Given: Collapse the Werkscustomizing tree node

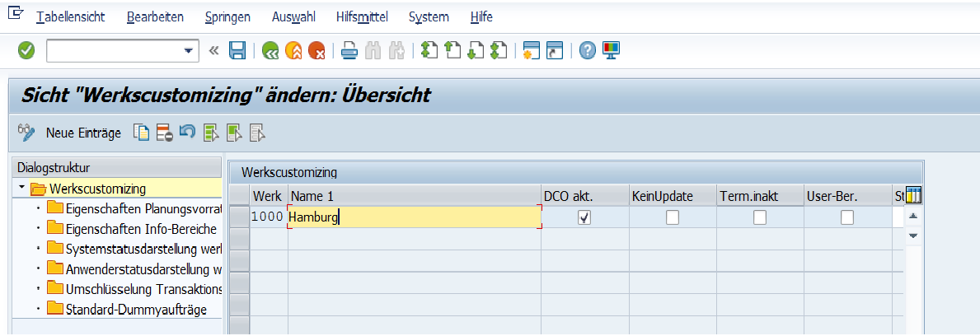Looking at the screenshot, I should tap(21, 189).
